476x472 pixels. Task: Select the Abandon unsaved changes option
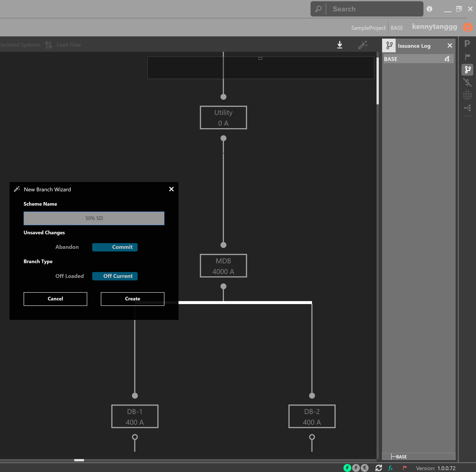[x=67, y=247]
